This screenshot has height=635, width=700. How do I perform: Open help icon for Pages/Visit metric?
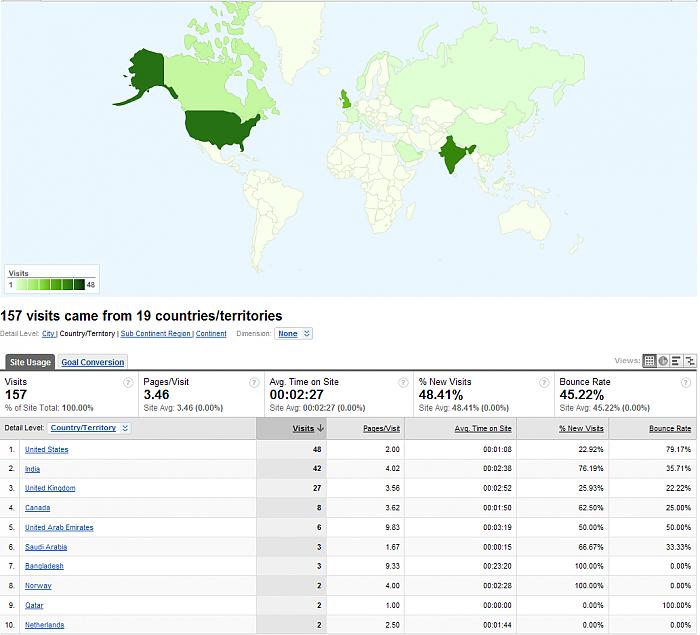[x=254, y=383]
